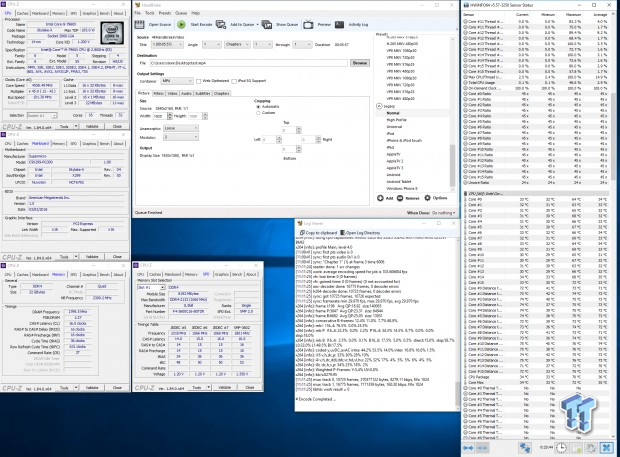The image size is (620, 457).
Task: Open the Preview TV icon
Action: [x=308, y=25]
